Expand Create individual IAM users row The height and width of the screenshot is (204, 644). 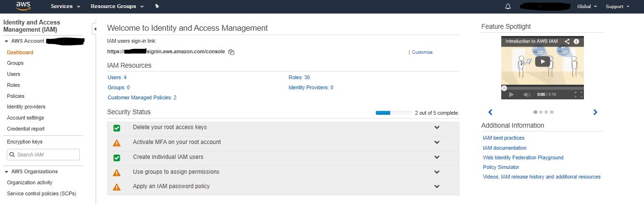point(437,157)
